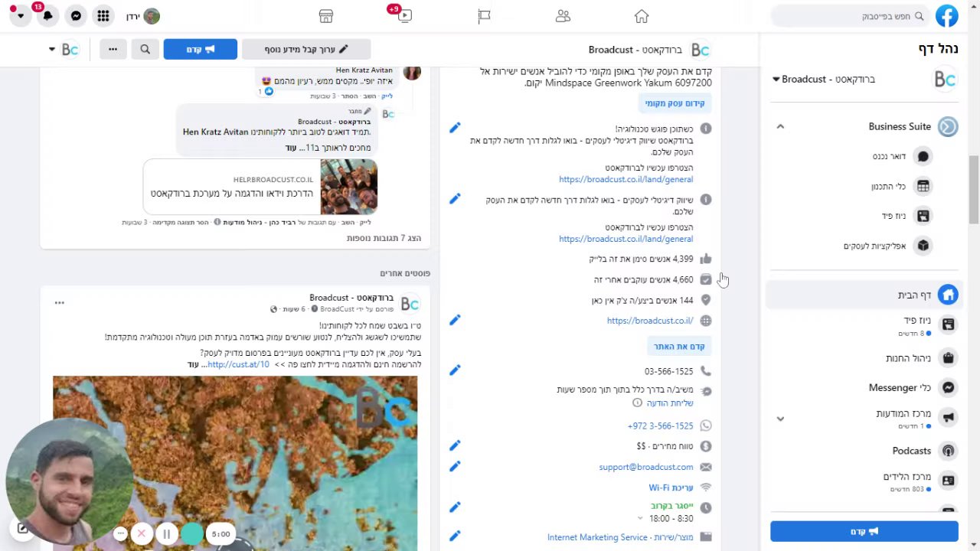This screenshot has width=980, height=551.
Task: Open the Marketplace storefront icon
Action: click(326, 16)
